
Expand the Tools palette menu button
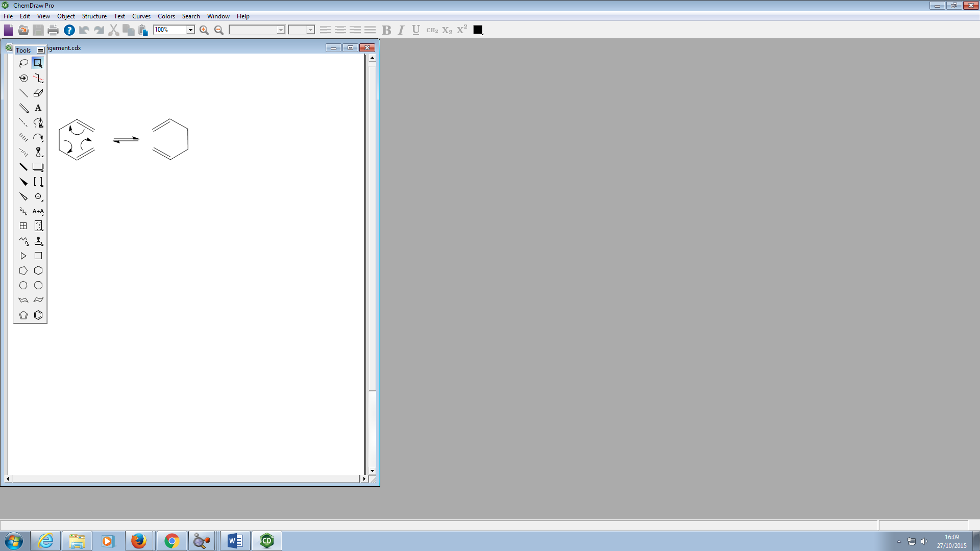tap(41, 50)
